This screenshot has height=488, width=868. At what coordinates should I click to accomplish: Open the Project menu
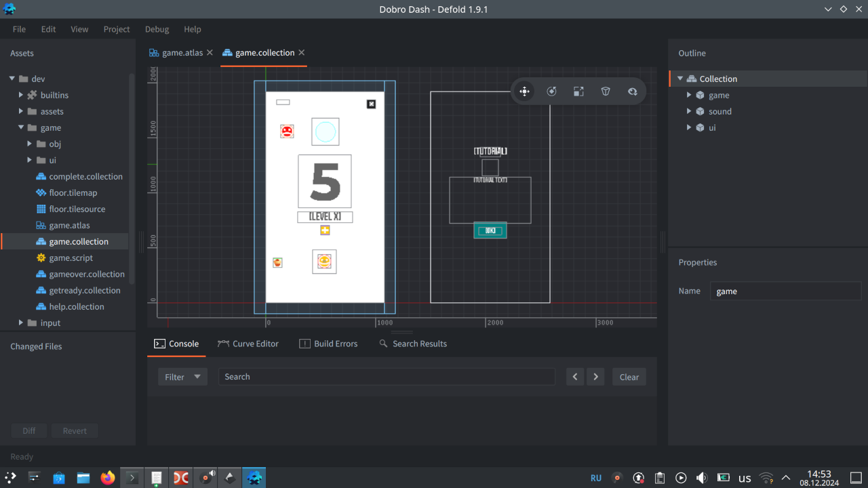coord(117,29)
